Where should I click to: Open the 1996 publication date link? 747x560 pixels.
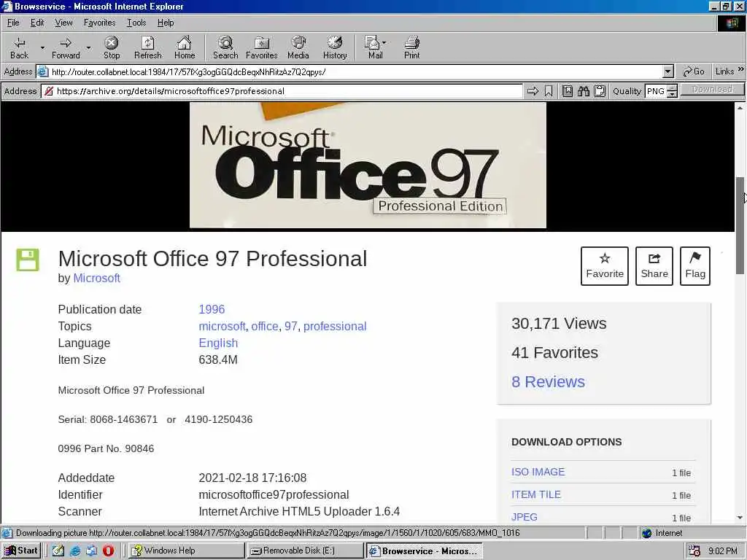click(x=212, y=309)
